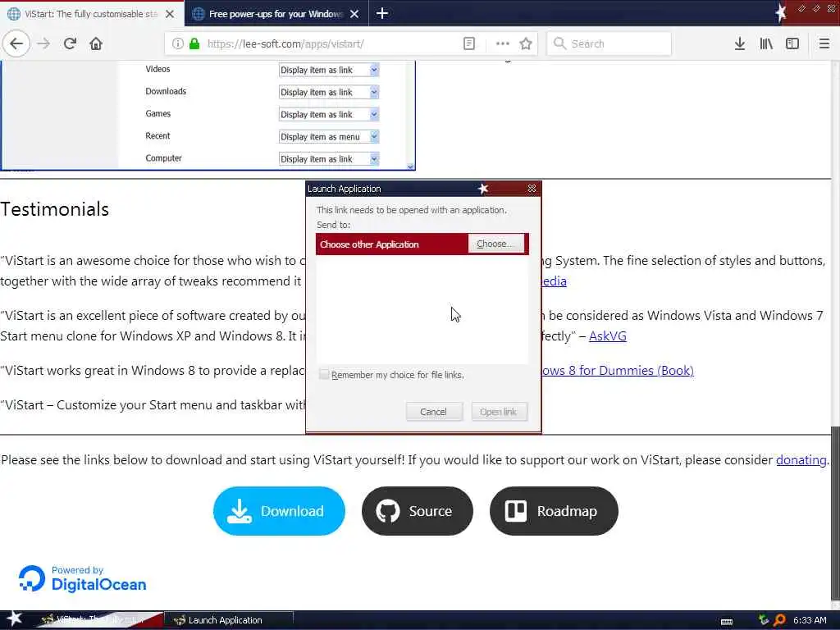The width and height of the screenshot is (840, 630).
Task: Click the forward navigation arrow
Action: (x=44, y=43)
